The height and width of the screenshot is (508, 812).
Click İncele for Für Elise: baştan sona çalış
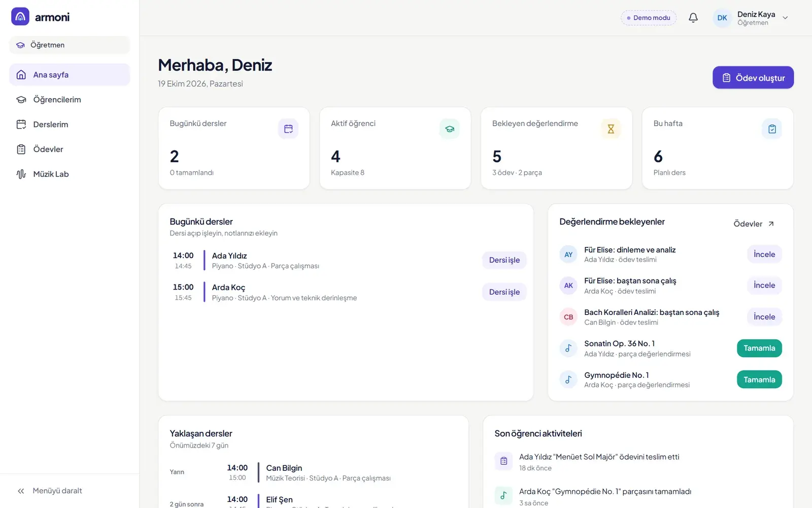click(x=764, y=285)
